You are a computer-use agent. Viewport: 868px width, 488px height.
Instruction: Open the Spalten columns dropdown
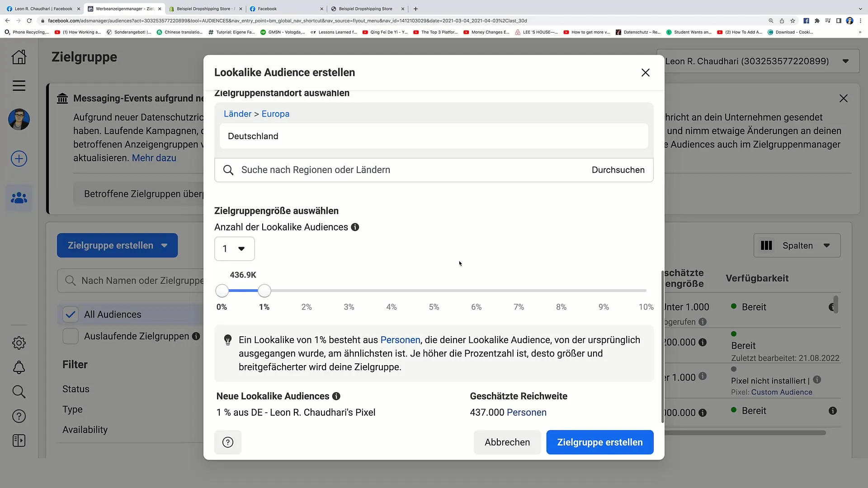click(797, 245)
